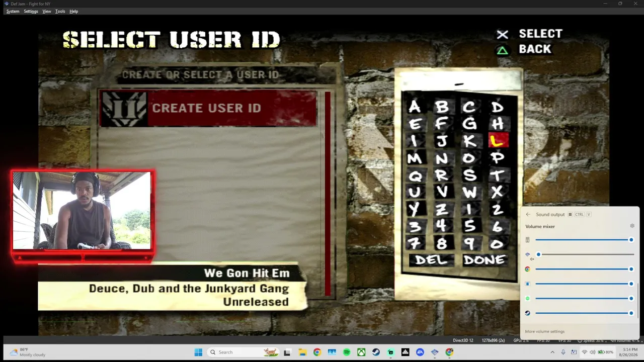Click the microphone tray icon
The height and width of the screenshot is (362, 644).
563,352
